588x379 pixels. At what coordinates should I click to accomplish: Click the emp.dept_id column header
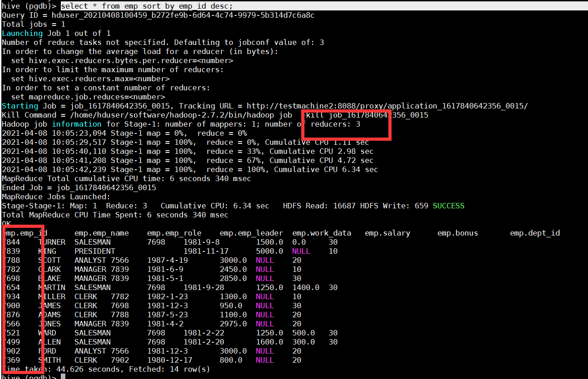pyautogui.click(x=535, y=233)
